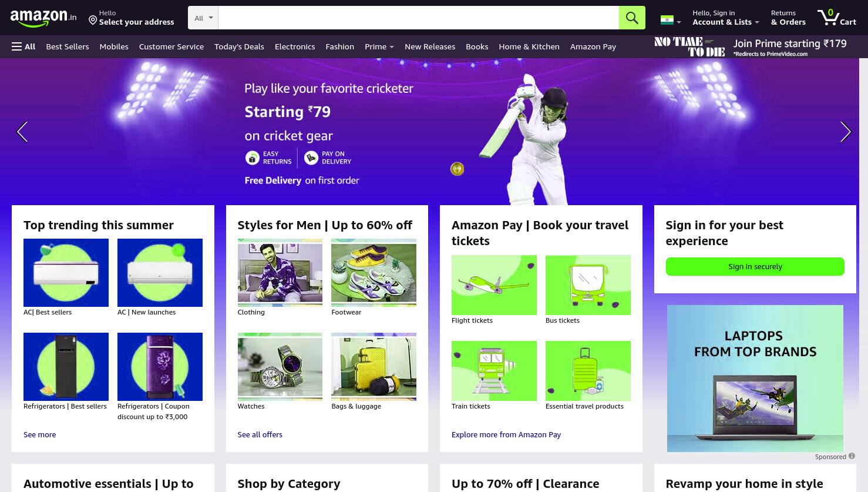The width and height of the screenshot is (868, 492).
Task: Open Refrigerators Best sellers thumbnail
Action: [x=66, y=367]
